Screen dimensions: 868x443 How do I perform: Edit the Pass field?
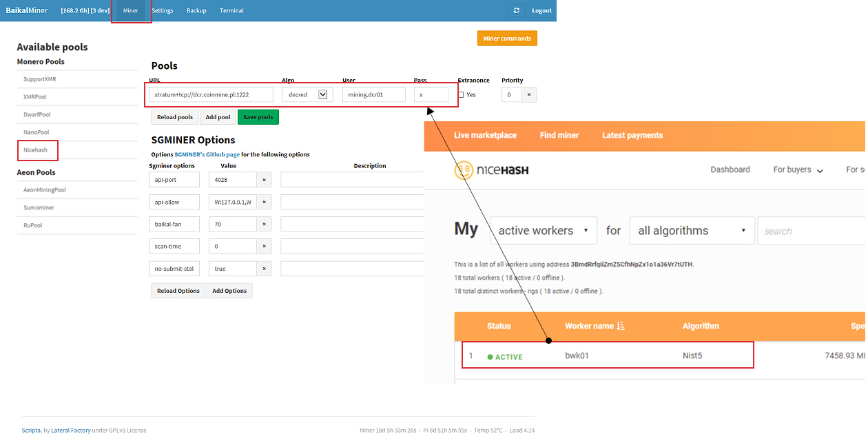(431, 94)
